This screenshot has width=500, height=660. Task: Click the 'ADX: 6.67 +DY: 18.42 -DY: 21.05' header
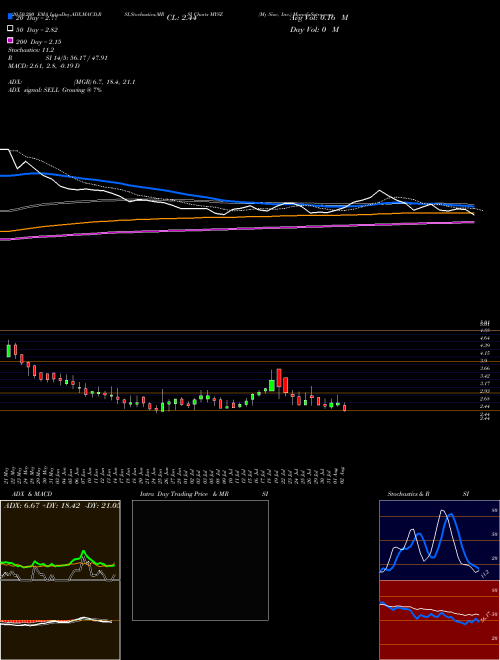(x=61, y=505)
